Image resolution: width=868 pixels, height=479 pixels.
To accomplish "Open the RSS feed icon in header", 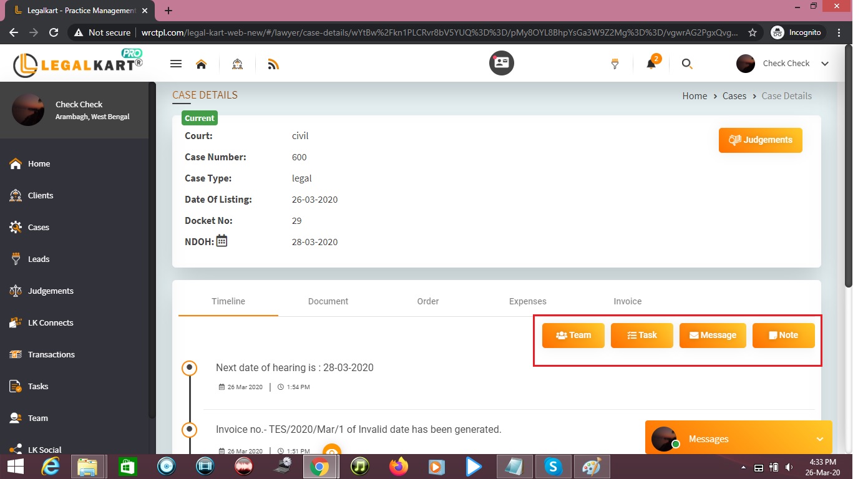I will [273, 64].
